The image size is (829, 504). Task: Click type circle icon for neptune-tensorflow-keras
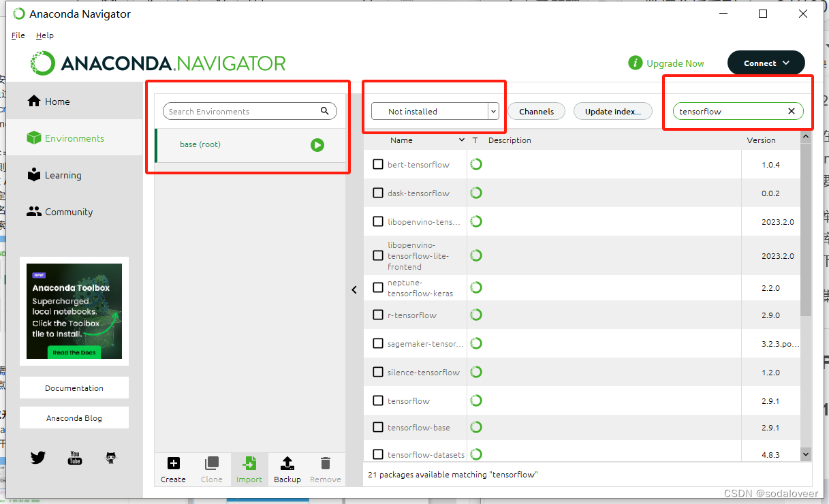[476, 287]
